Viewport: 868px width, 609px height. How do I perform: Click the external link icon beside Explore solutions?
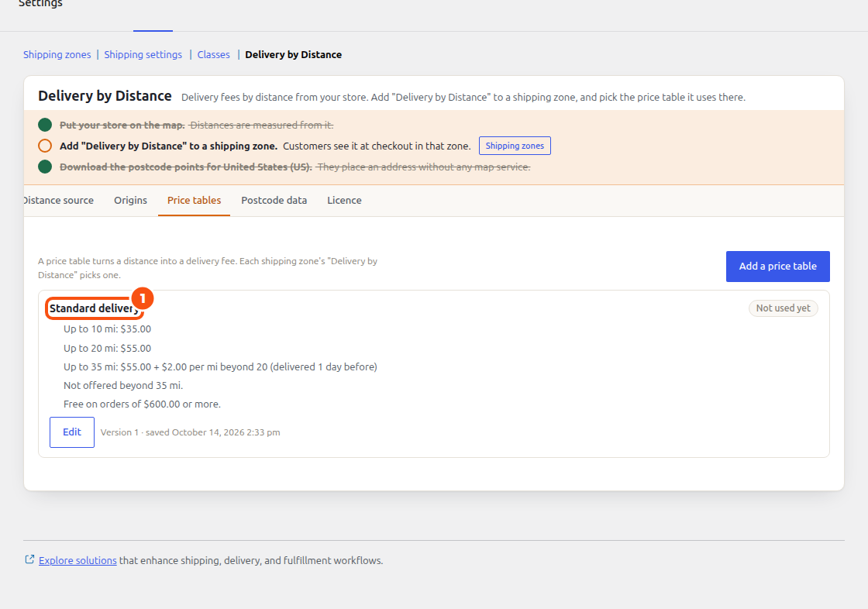[30, 559]
